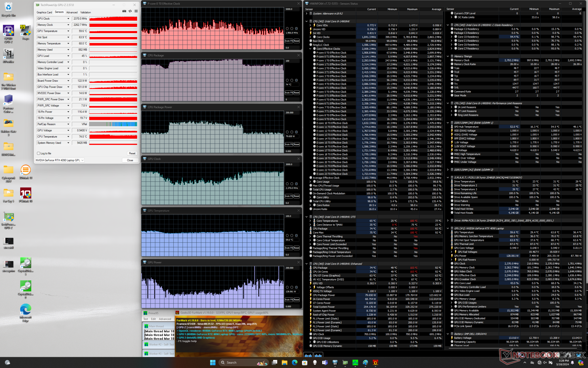588x368 pixels.
Task: Open the Advanced tab in GPU-Z
Action: (x=72, y=12)
